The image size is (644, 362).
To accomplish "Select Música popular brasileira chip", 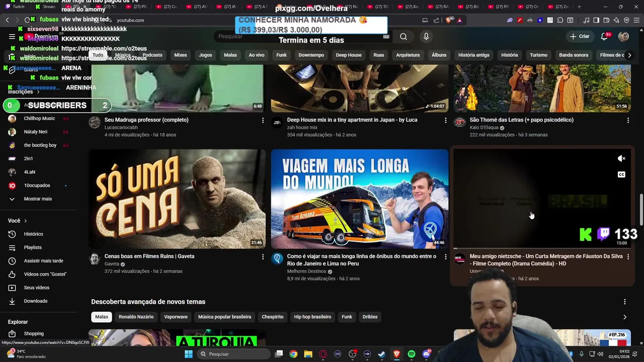I will [224, 317].
